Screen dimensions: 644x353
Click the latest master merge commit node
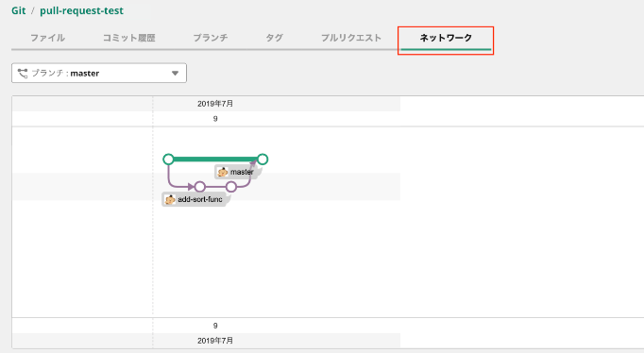point(263,160)
